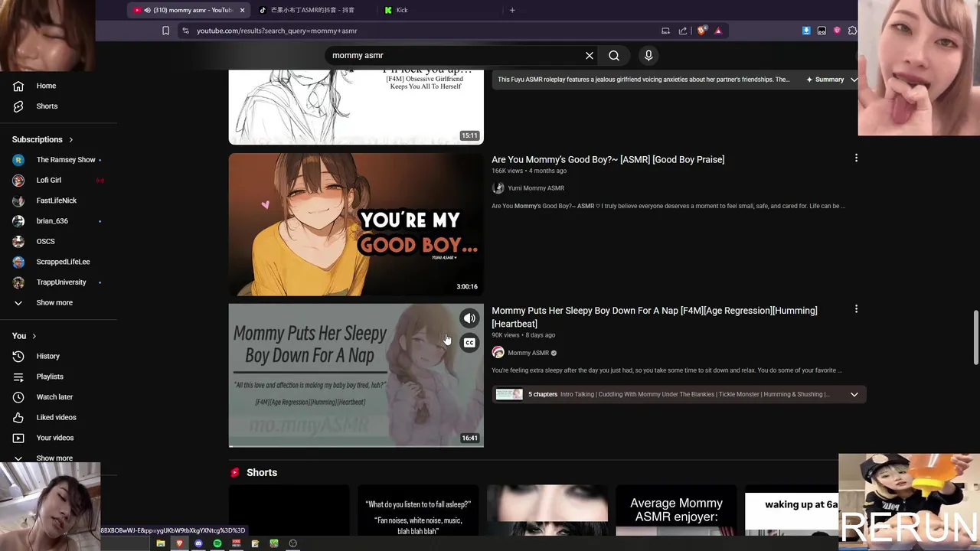Click the blue download extension icon

[x=806, y=31]
